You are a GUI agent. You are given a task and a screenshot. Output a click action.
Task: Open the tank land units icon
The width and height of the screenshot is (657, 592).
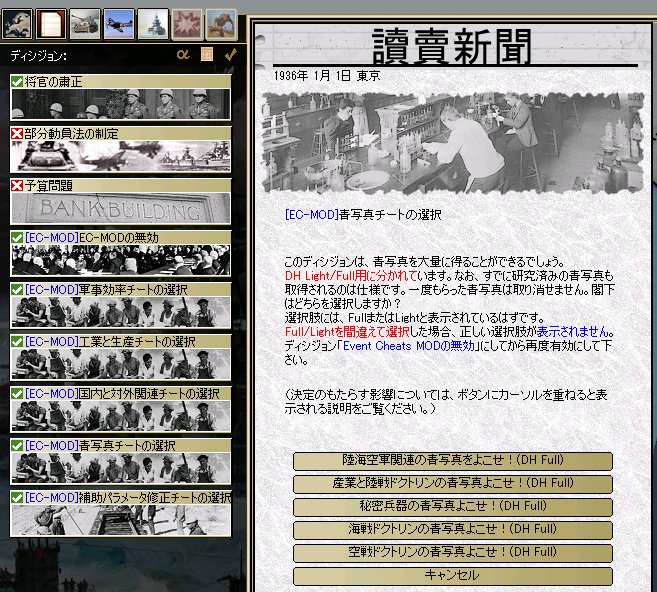[87, 22]
